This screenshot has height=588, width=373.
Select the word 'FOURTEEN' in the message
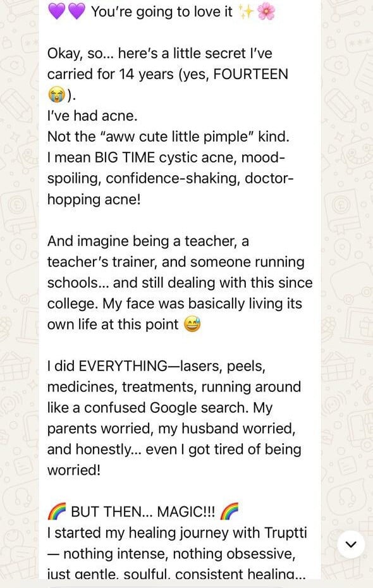click(251, 74)
